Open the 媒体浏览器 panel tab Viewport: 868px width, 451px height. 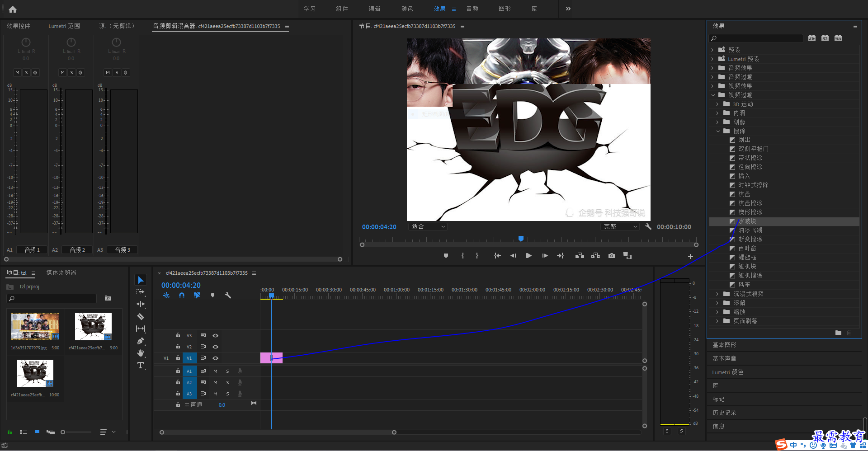point(61,273)
